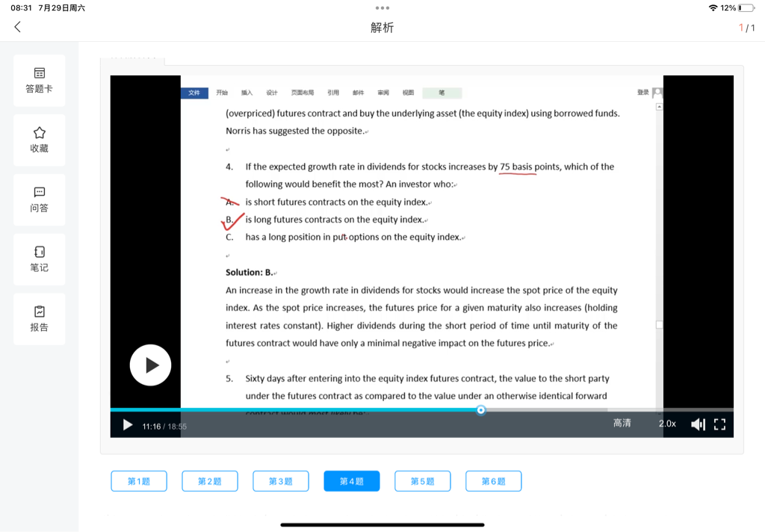Add question to 收藏 favorites

[40, 140]
